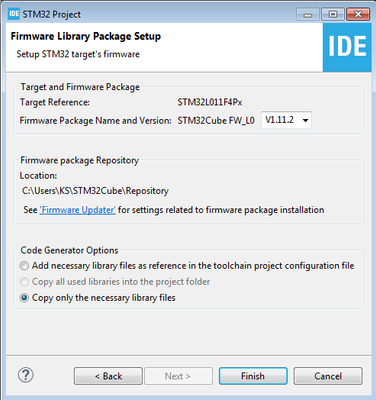This screenshot has width=376, height=400.
Task: Click the STM32 Project window title
Action: point(52,14)
